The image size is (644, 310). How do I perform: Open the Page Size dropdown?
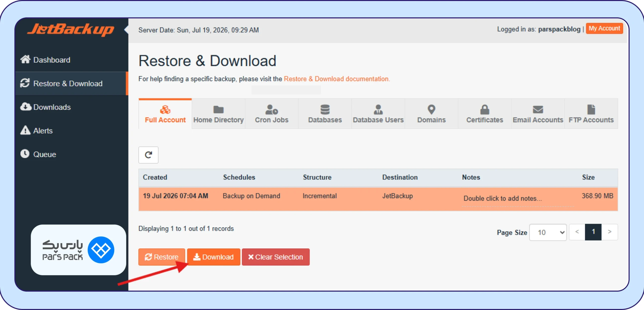click(x=548, y=232)
